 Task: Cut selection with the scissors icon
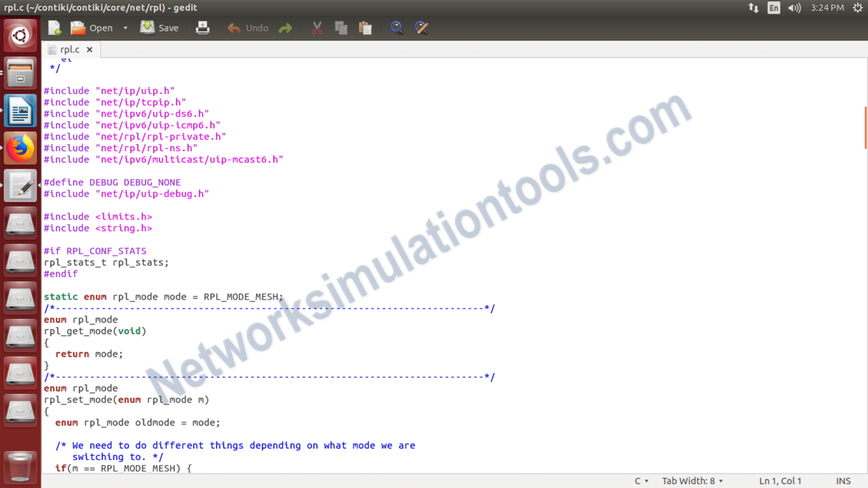coord(317,28)
